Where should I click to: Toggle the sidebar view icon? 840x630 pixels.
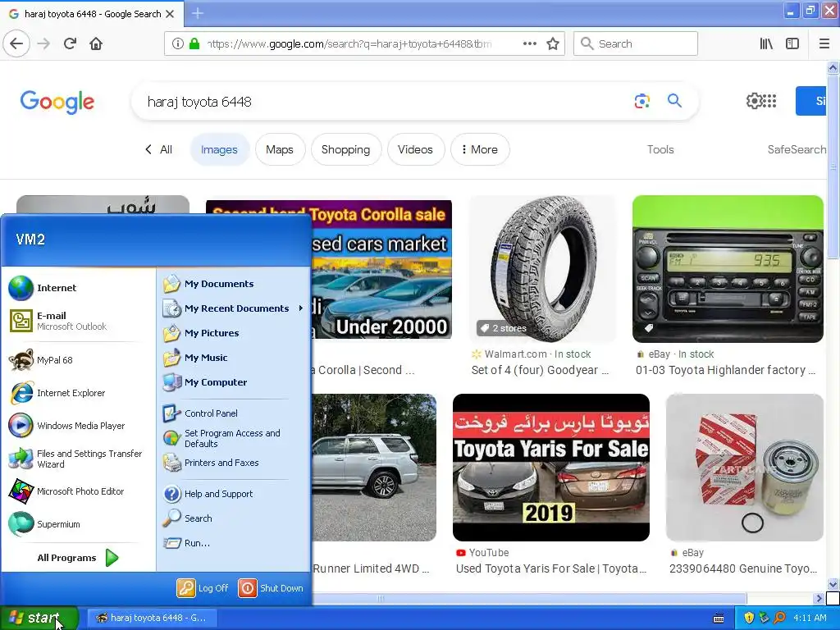coord(792,44)
